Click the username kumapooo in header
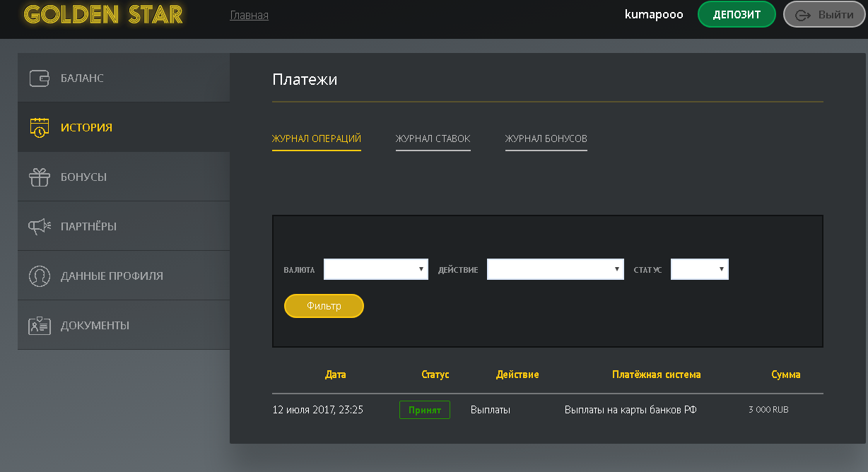The height and width of the screenshot is (472, 868). 654,15
